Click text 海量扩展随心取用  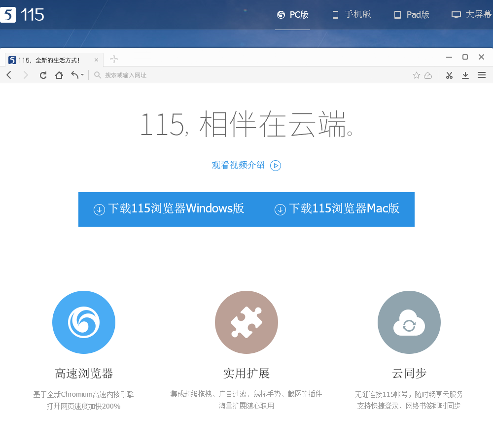(246, 406)
